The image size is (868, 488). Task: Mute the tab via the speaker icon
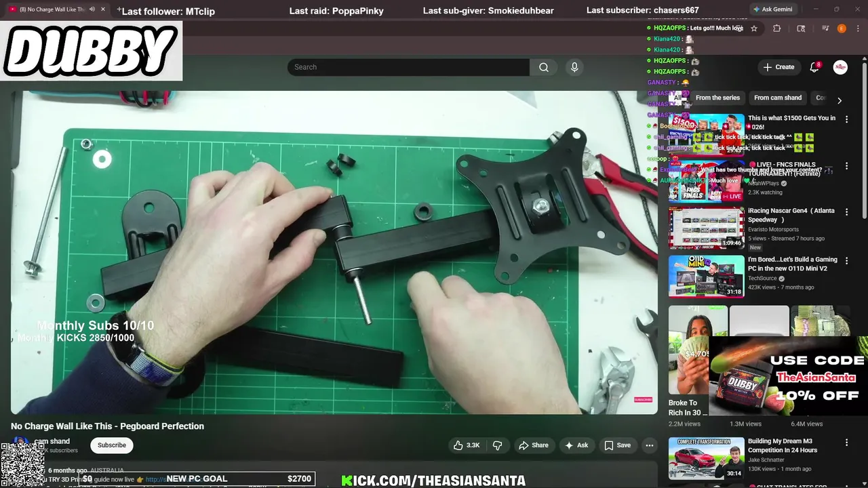pyautogui.click(x=92, y=9)
